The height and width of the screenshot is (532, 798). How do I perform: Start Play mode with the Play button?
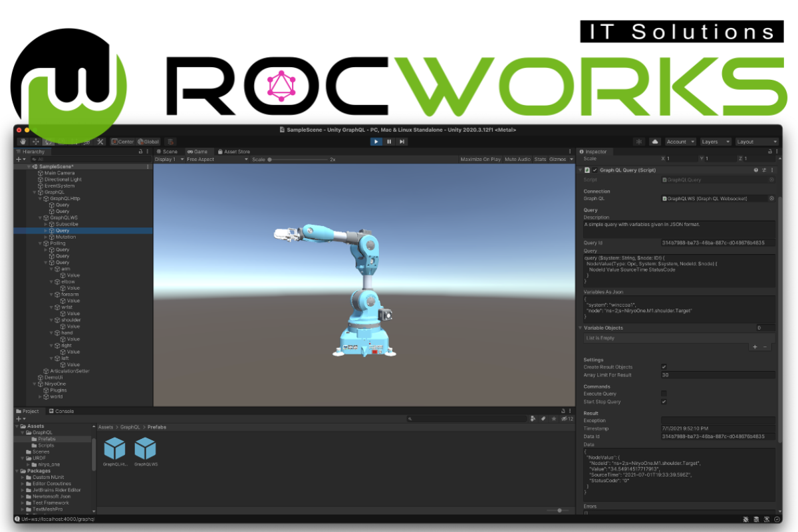pyautogui.click(x=376, y=142)
